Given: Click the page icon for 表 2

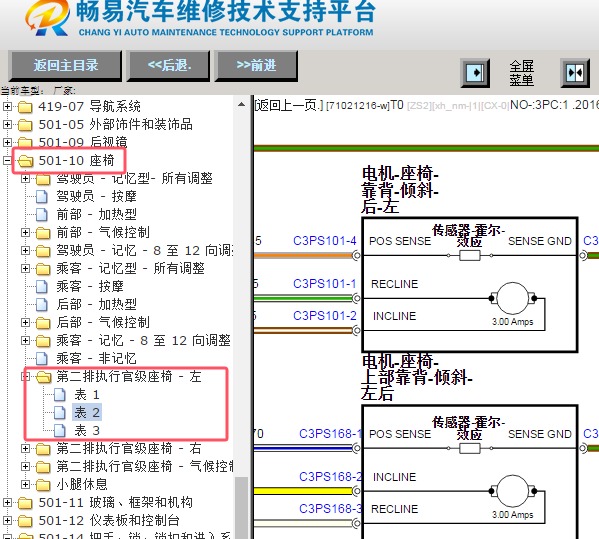Looking at the screenshot, I should 60,413.
